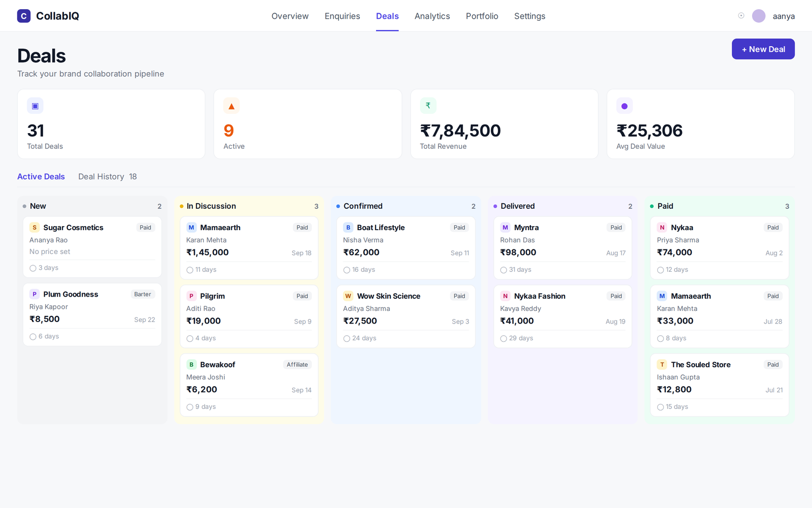The height and width of the screenshot is (508, 812).
Task: Click the Sep 22 due date
Action: tap(145, 320)
